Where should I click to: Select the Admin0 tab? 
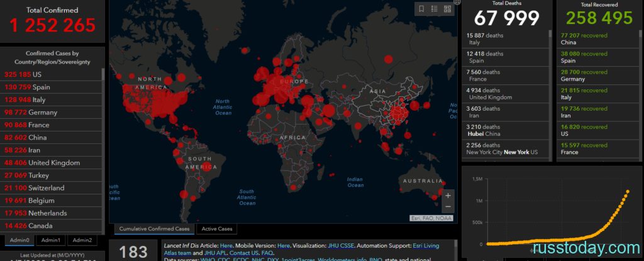19,240
